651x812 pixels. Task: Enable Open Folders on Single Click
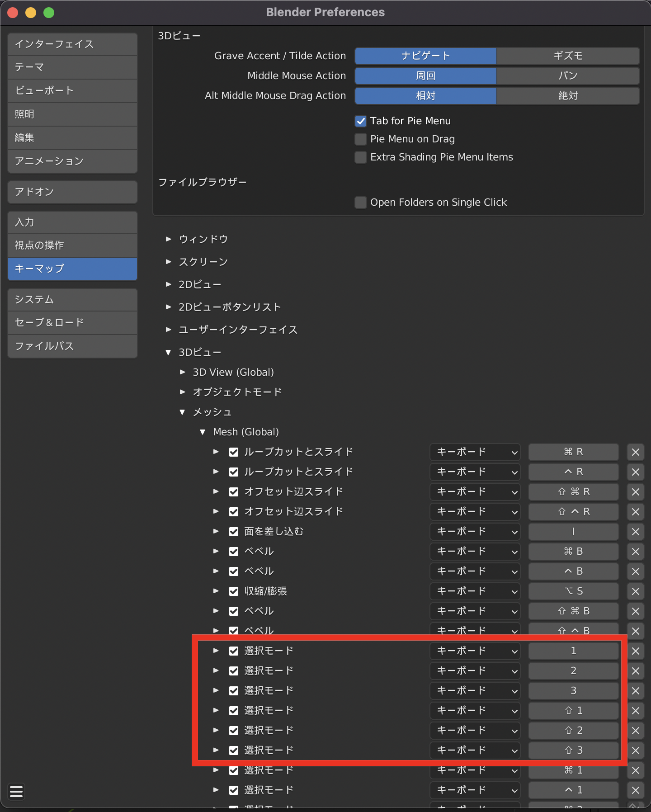[x=361, y=203]
